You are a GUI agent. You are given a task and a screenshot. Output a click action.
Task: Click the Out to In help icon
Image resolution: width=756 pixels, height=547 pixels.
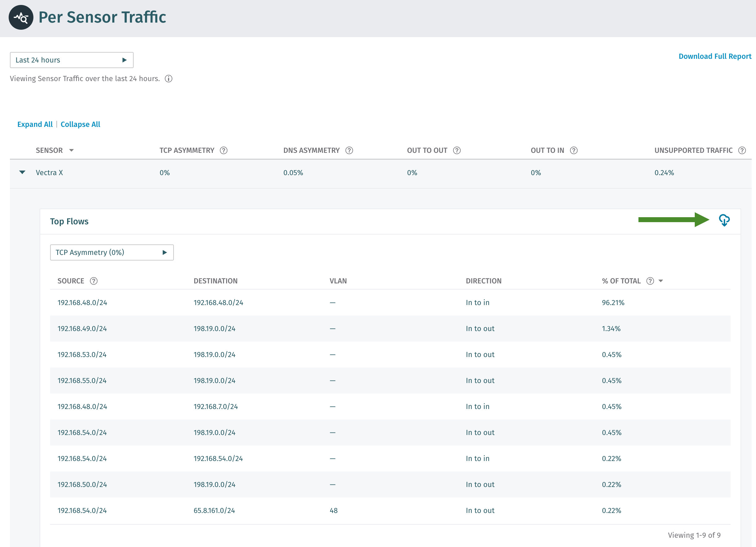pos(574,150)
